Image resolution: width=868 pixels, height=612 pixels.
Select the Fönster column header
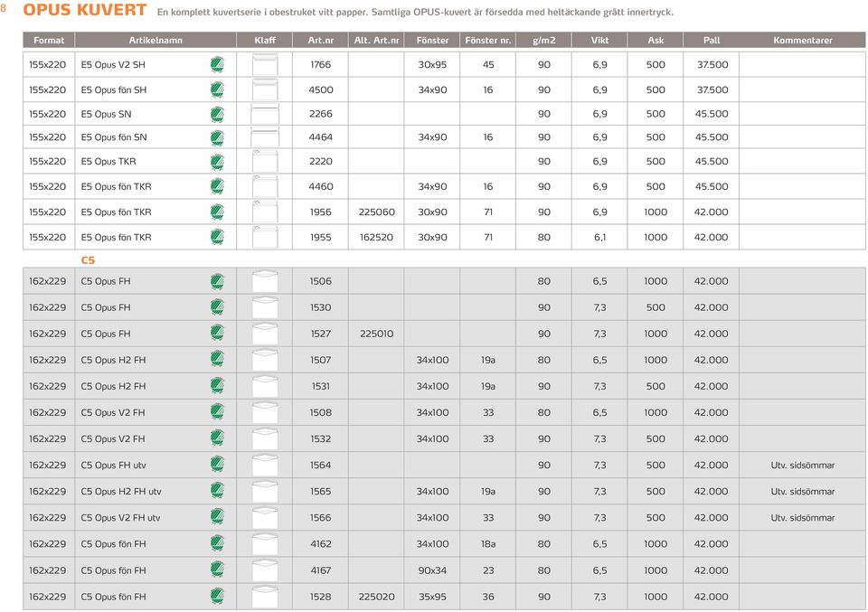coord(432,40)
